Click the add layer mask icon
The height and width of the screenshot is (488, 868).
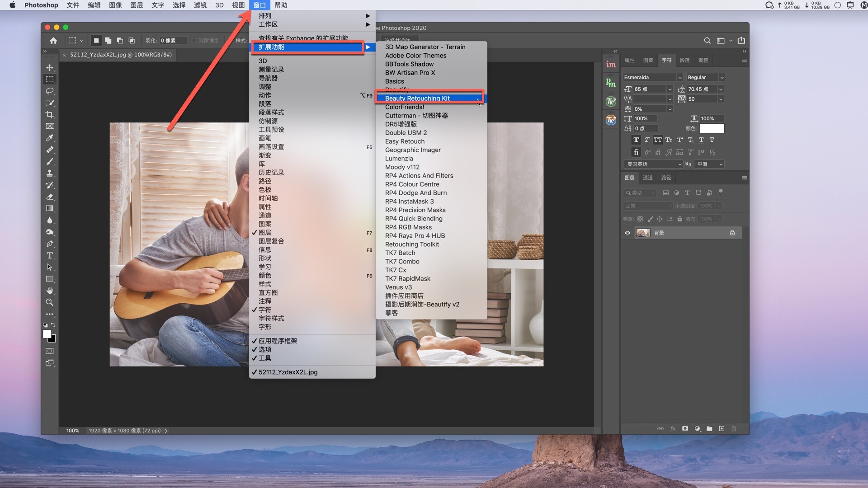pyautogui.click(x=685, y=428)
